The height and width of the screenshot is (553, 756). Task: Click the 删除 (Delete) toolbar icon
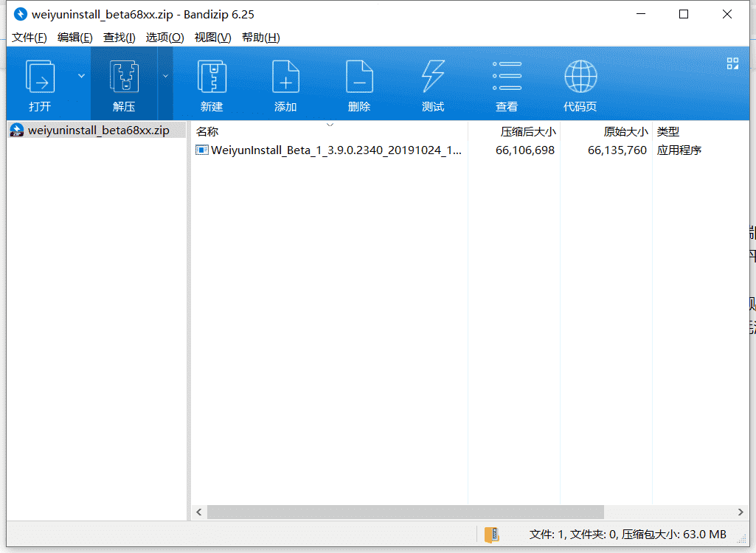click(x=359, y=76)
